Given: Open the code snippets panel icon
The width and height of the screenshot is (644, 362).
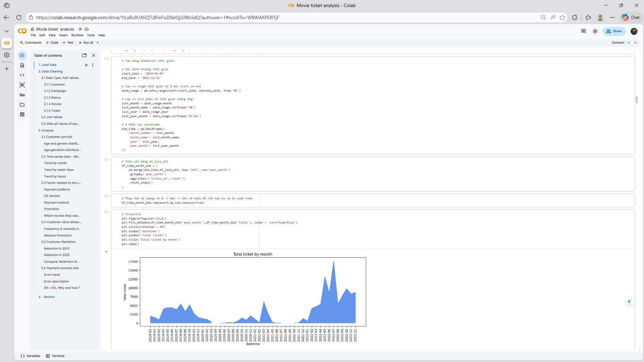Looking at the screenshot, I should [22, 75].
